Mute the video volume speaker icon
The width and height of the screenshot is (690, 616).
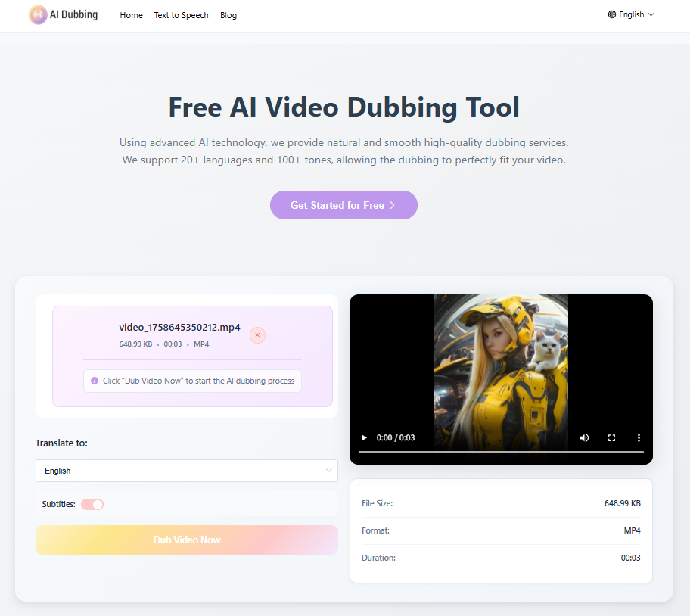tap(584, 437)
